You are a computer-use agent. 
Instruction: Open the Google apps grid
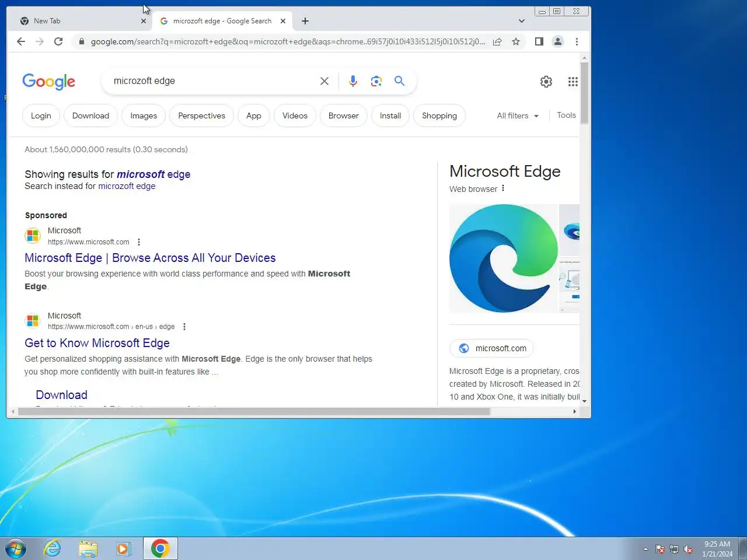(x=573, y=82)
